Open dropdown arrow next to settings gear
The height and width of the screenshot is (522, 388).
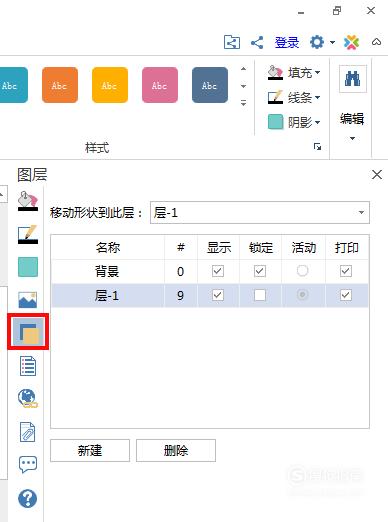point(332,42)
